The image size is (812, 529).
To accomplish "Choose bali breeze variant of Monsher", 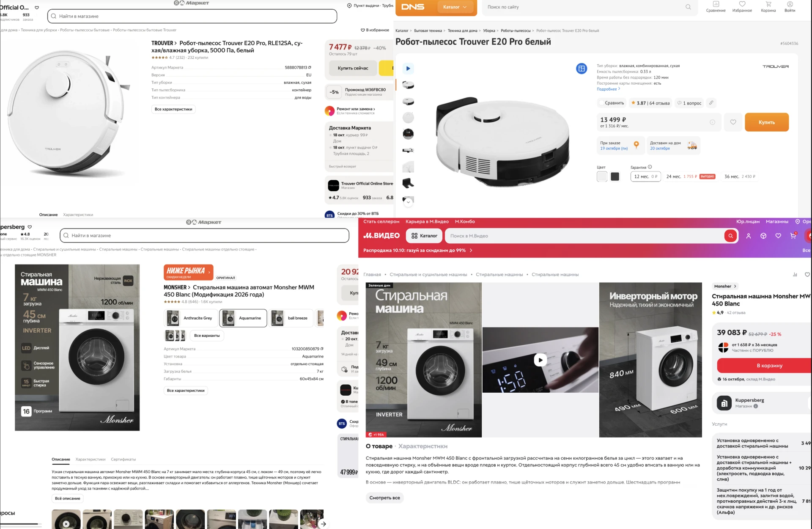I will tap(291, 318).
